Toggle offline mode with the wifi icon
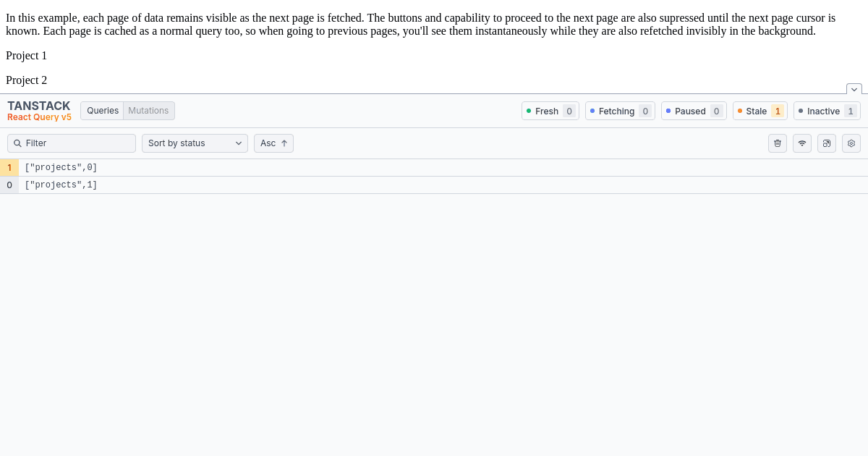Image resolution: width=868 pixels, height=456 pixels. 801,143
